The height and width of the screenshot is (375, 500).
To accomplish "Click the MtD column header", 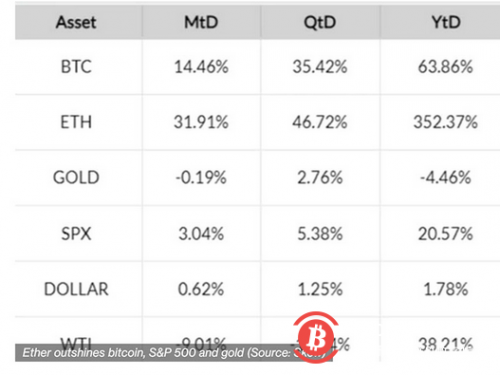I will pos(201,22).
